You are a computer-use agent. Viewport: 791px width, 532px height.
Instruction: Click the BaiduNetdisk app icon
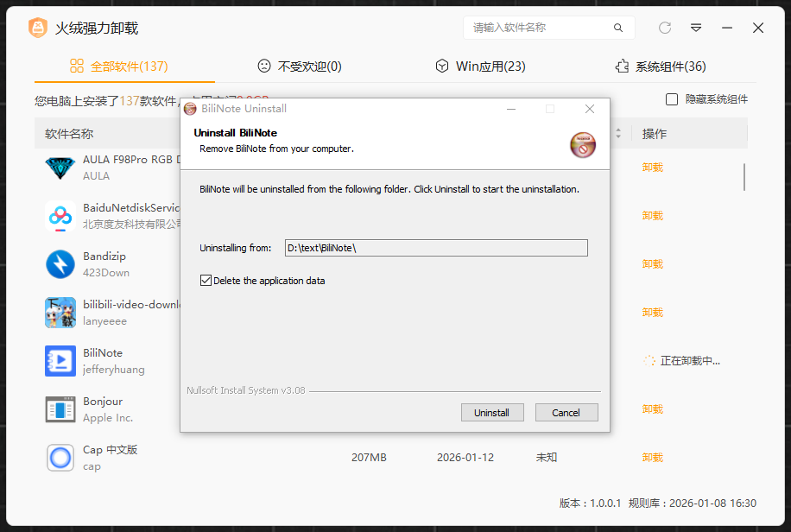[x=60, y=216]
